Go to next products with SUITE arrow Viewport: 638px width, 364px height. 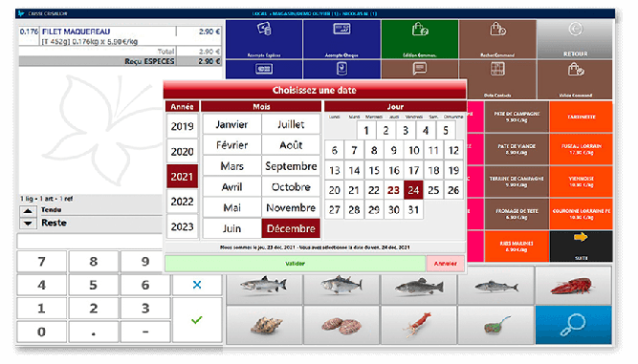tap(581, 246)
